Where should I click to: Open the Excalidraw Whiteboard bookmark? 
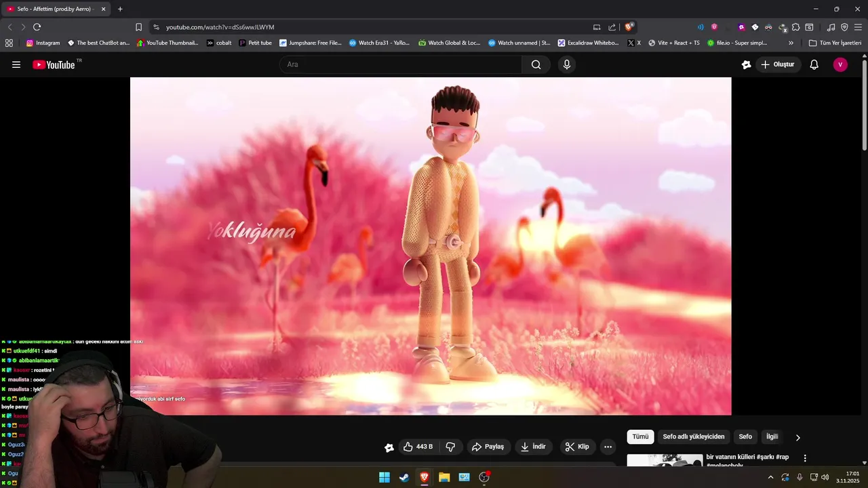(x=589, y=43)
